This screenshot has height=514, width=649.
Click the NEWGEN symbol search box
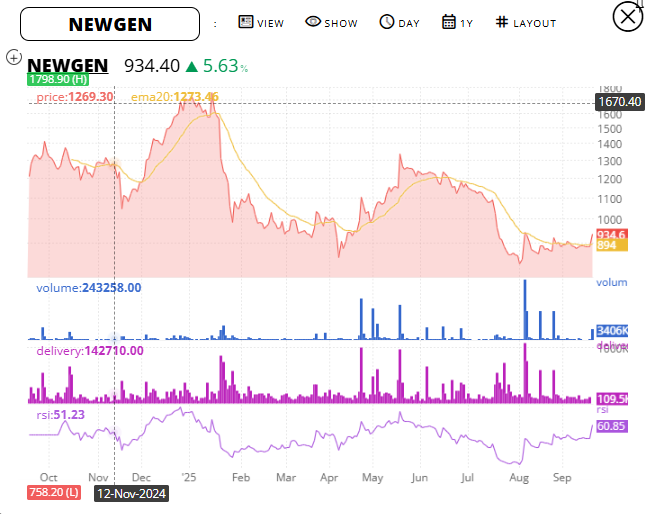pyautogui.click(x=110, y=24)
